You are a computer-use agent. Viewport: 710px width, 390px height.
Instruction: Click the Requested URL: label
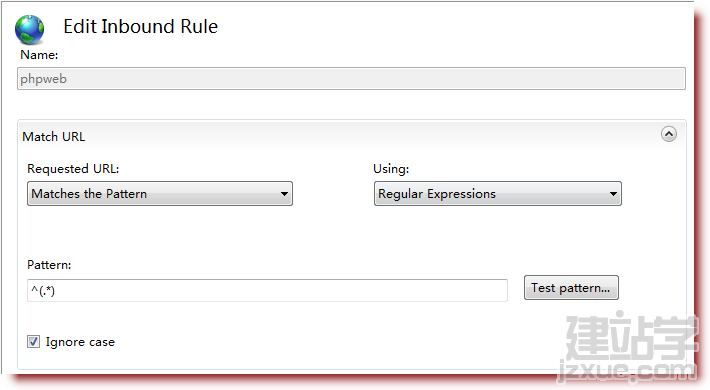[x=73, y=169]
